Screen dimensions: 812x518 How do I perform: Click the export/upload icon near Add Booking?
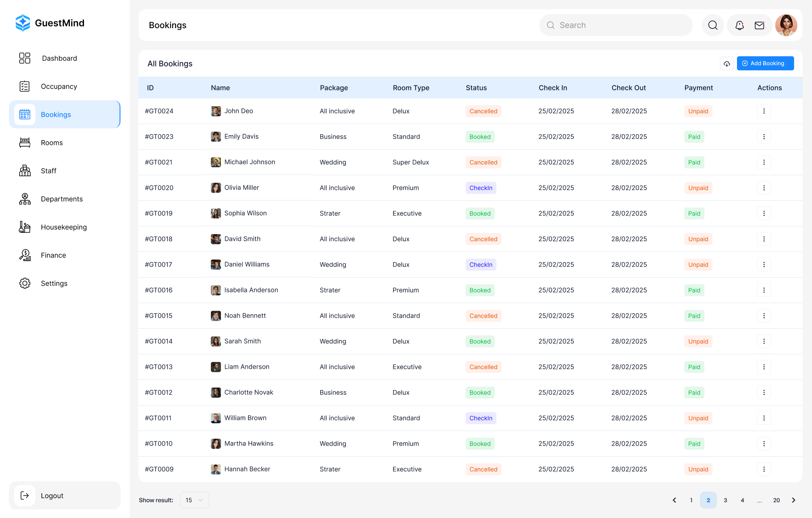tap(727, 63)
